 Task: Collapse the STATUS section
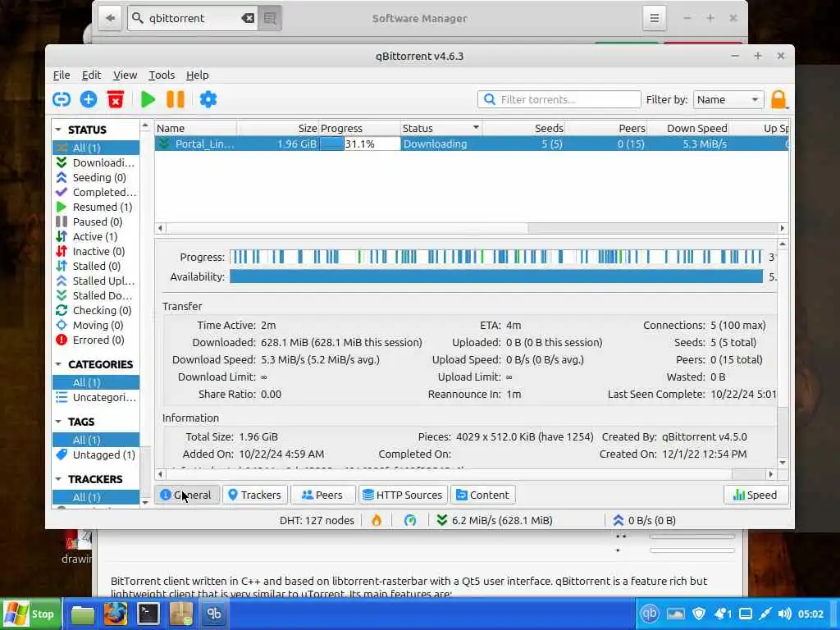(58, 130)
